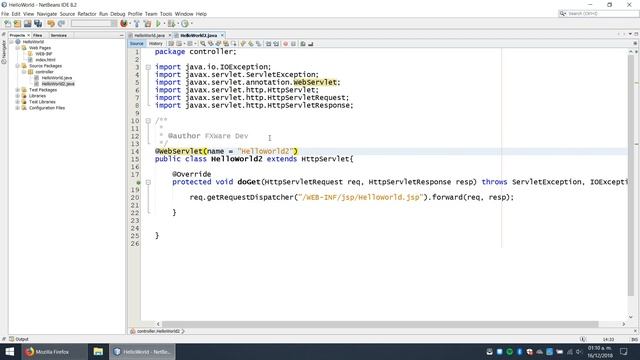Click the Uncomment line icon in editor toolbar
This screenshot has height=360, width=640.
tap(311, 44)
